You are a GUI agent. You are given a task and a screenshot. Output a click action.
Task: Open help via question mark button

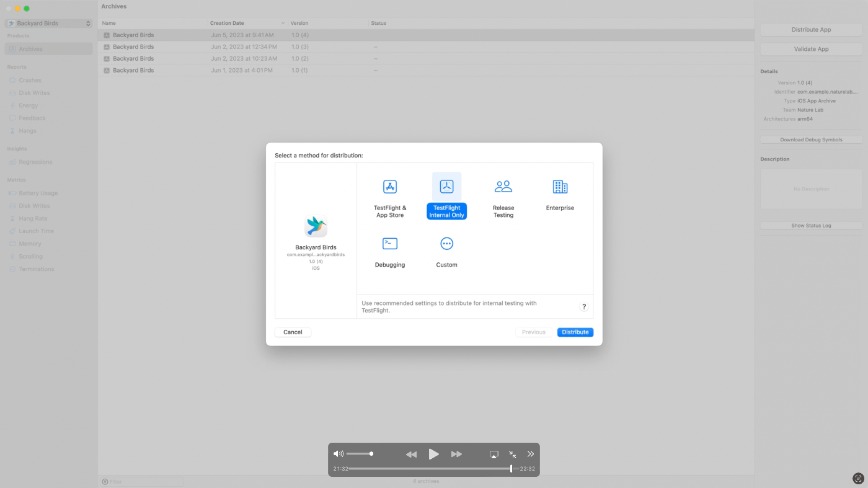click(x=583, y=307)
